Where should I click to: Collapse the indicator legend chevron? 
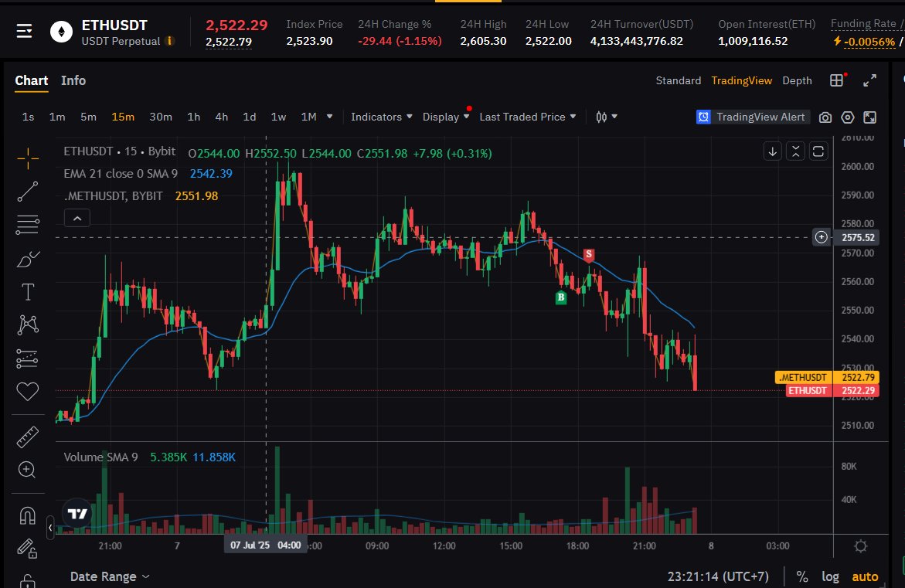click(77, 218)
